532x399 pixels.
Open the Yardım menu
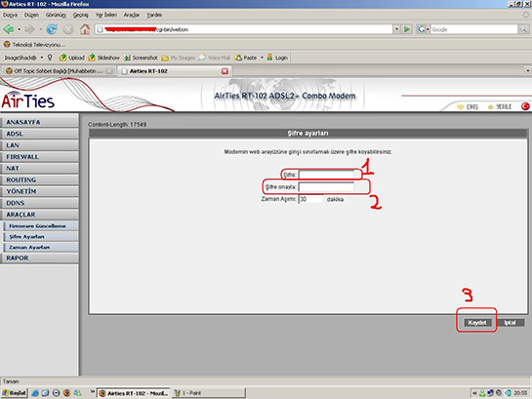pyautogui.click(x=154, y=15)
